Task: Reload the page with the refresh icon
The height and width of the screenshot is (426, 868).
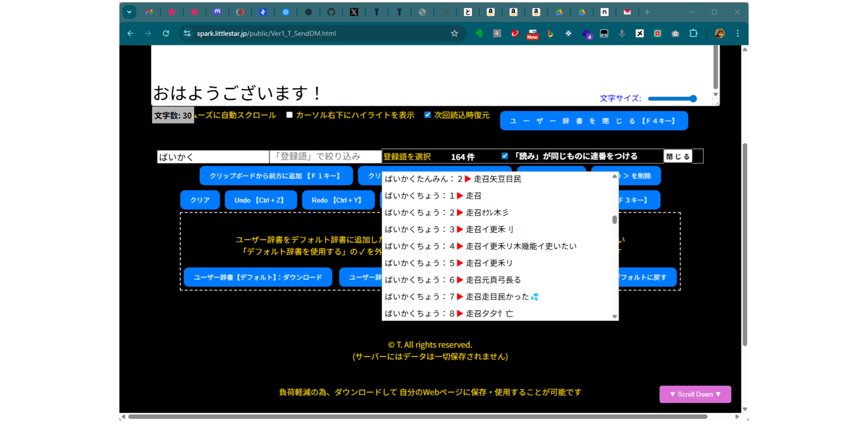Action: pyautogui.click(x=166, y=34)
